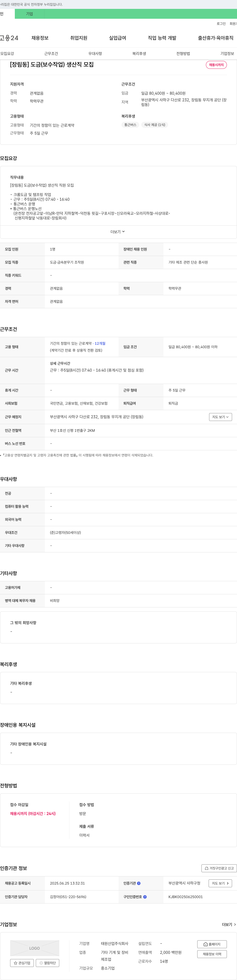Open the company 홈페이지 button

click(x=212, y=944)
